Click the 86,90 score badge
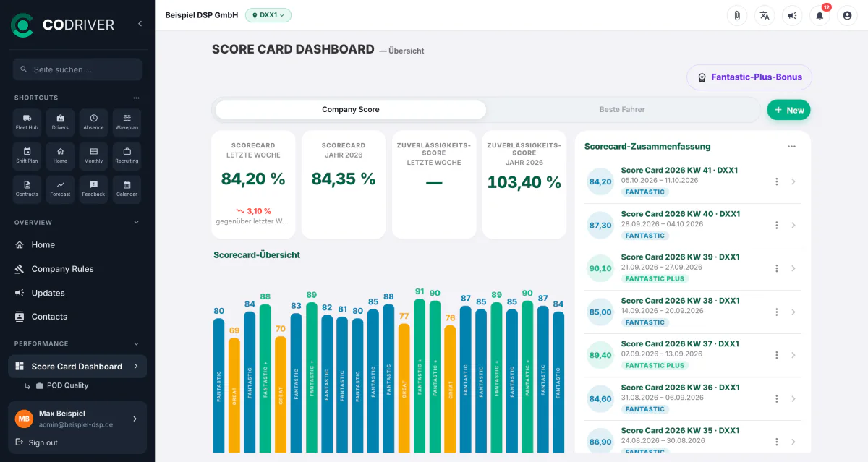Screen dimensions: 868x462 600,442
